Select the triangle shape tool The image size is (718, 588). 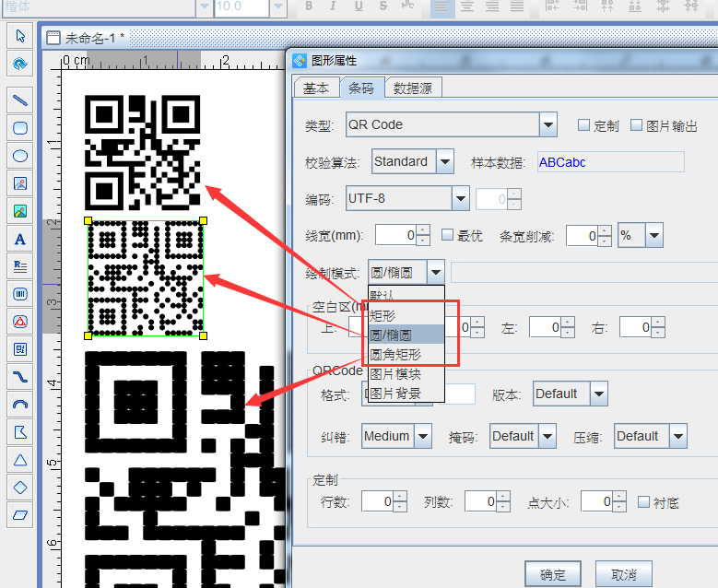point(20,460)
